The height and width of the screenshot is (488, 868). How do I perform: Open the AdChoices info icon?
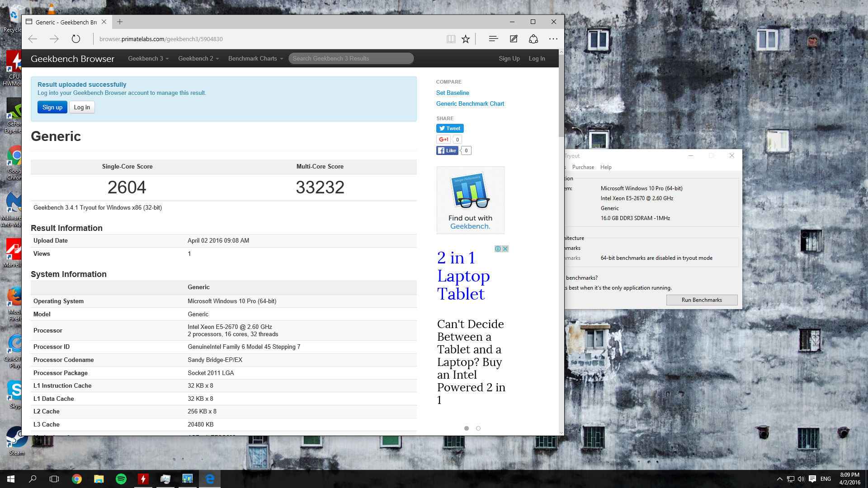pos(498,249)
